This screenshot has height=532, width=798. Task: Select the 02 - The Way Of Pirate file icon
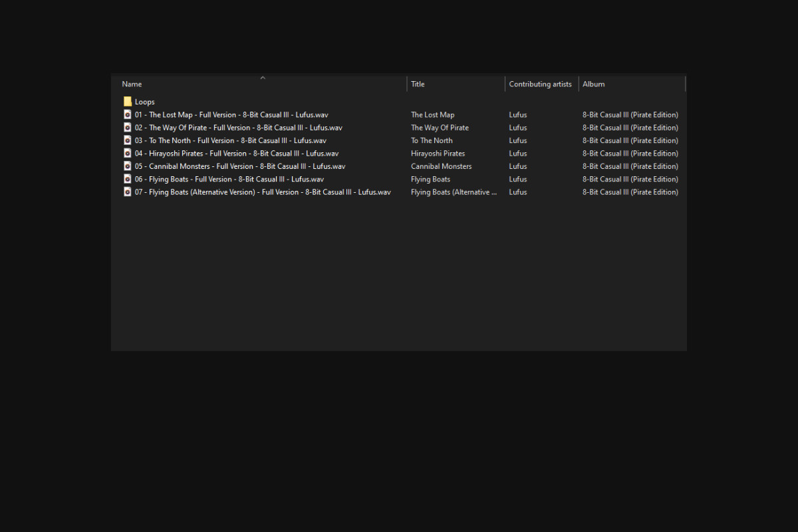click(128, 128)
